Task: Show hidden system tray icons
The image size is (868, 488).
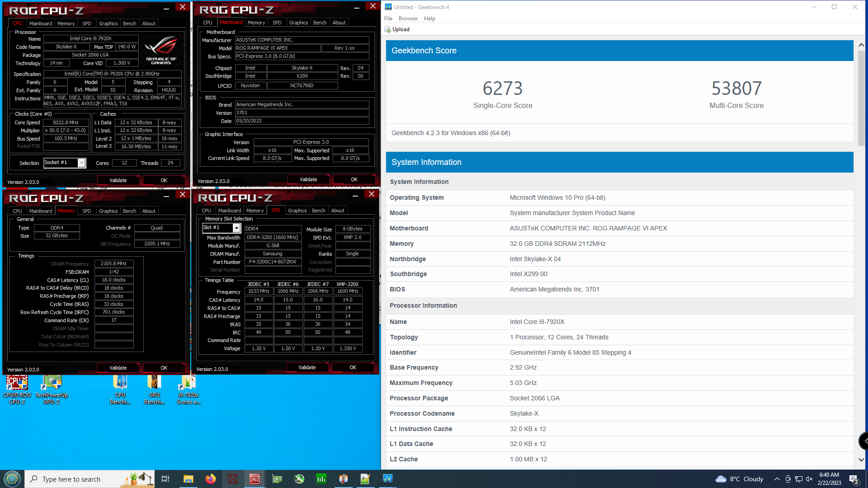Action: click(x=777, y=479)
